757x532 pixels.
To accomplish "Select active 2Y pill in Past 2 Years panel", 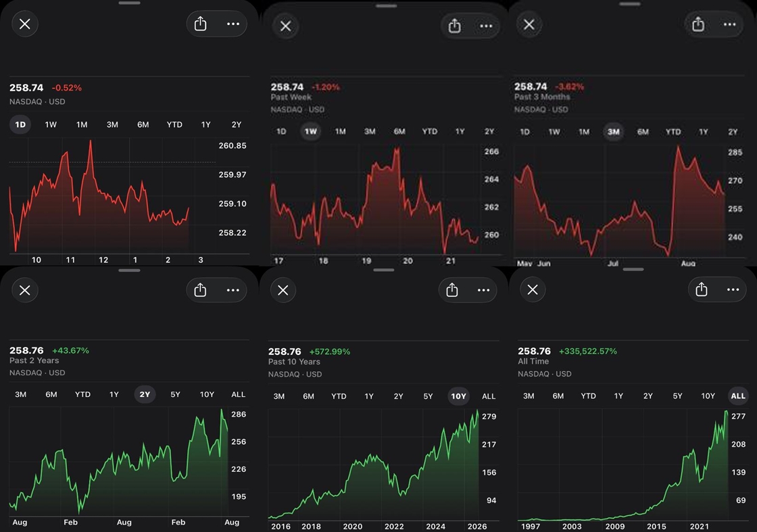I will pos(145,394).
